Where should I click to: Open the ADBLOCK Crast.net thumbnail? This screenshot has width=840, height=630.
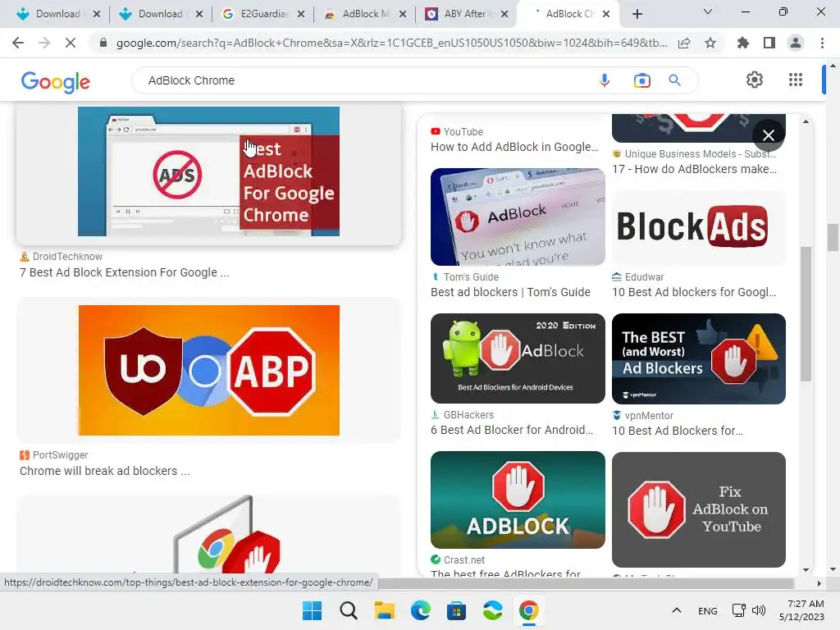[x=518, y=500]
